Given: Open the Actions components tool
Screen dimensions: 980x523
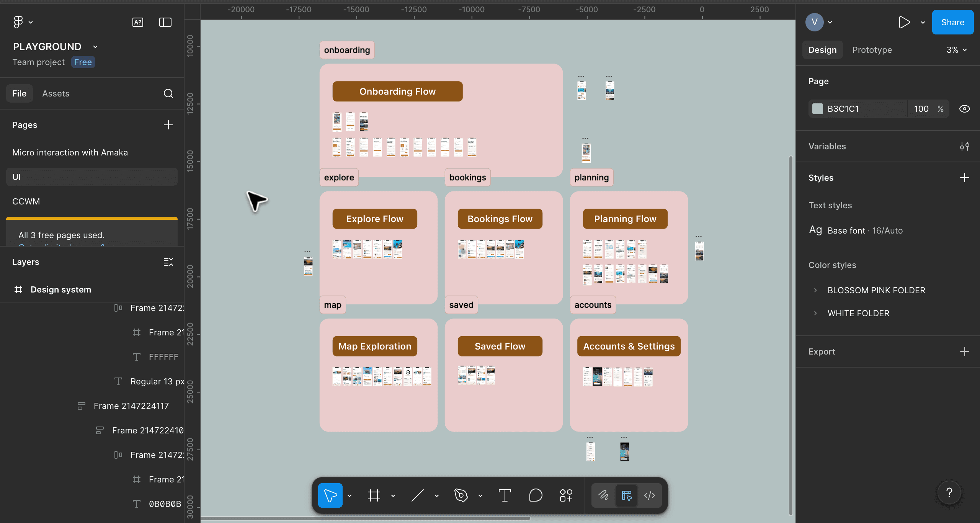Looking at the screenshot, I should coord(566,495).
